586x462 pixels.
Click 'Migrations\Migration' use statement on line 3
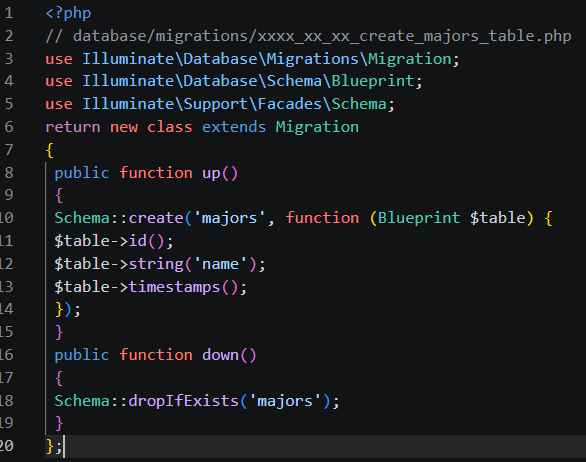[359, 59]
